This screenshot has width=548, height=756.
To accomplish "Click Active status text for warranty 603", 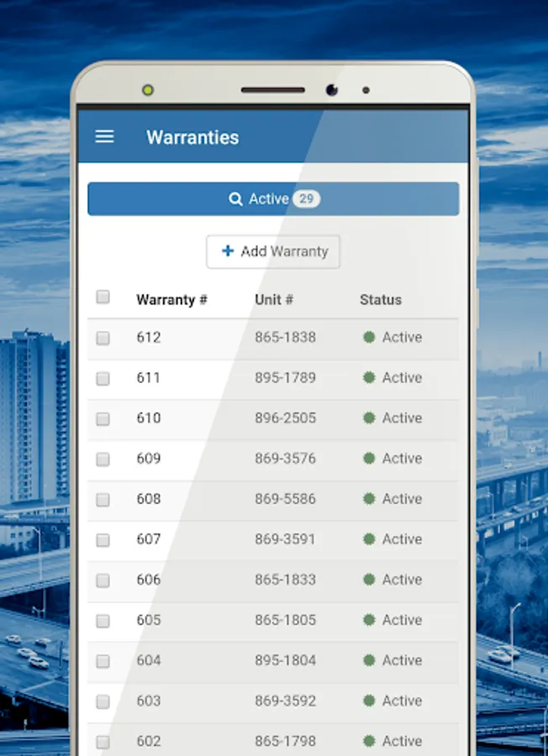I will [x=403, y=701].
